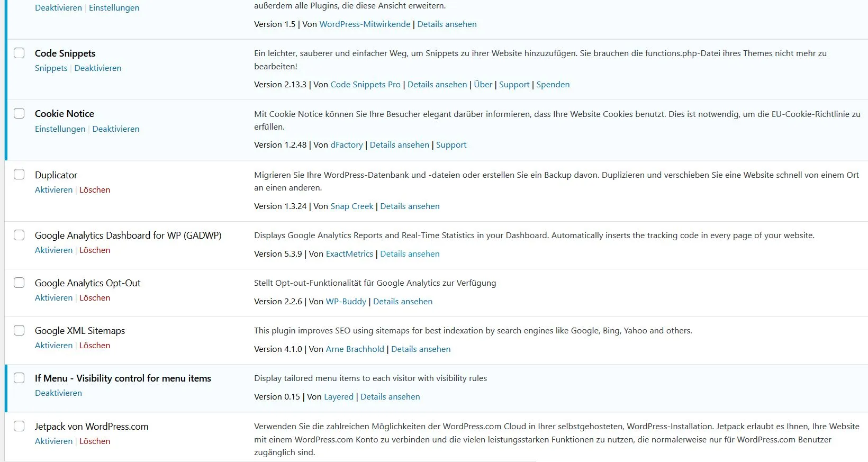Tick the Code Snippets plugin checkbox

19,53
